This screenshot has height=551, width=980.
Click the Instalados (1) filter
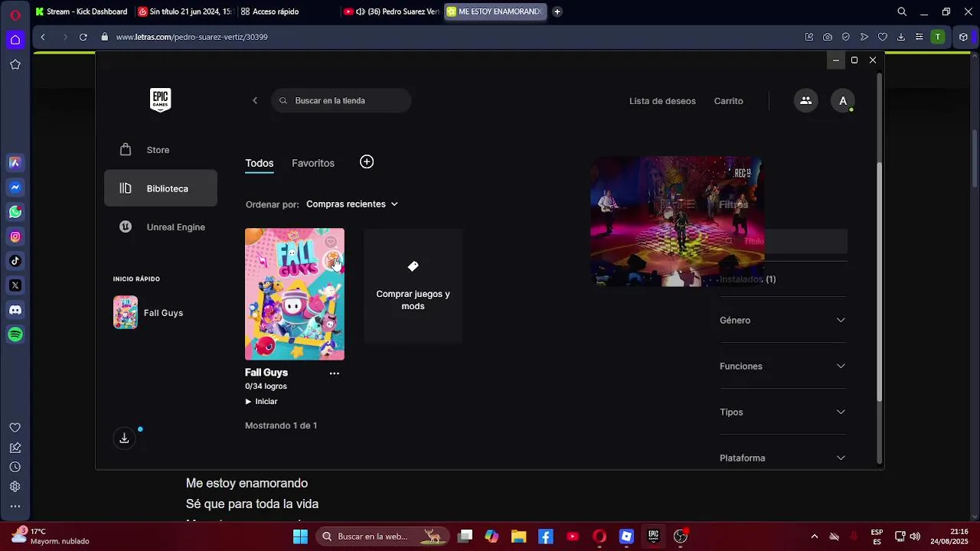pos(747,279)
